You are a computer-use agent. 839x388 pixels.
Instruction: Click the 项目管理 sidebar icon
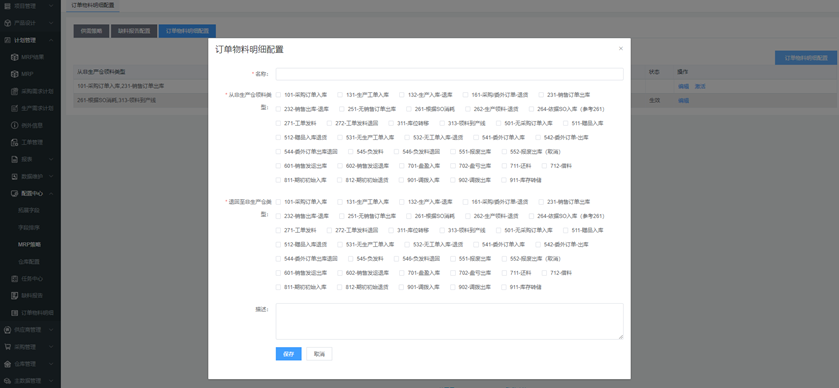tap(7, 6)
